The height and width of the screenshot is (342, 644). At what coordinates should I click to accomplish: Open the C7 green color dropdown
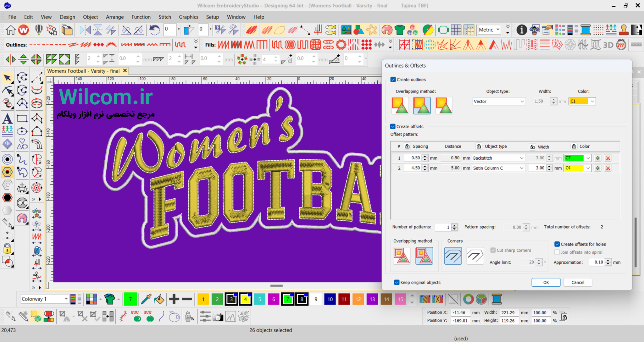point(577,158)
